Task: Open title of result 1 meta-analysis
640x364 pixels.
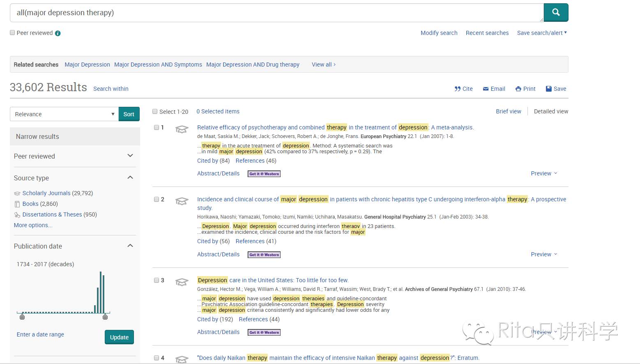Action: tap(336, 127)
